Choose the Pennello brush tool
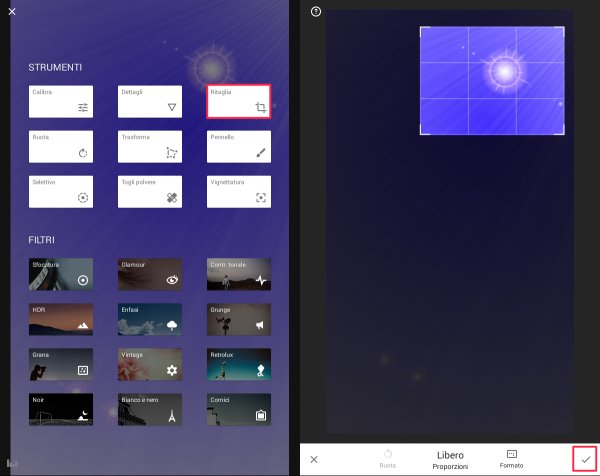The width and height of the screenshot is (600, 476). tap(239, 146)
